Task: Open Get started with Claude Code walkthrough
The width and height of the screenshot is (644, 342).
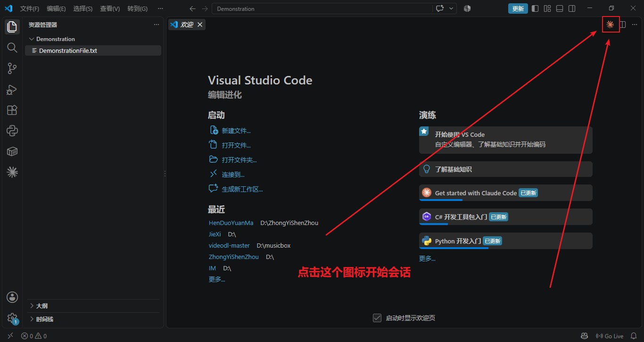Action: point(506,193)
